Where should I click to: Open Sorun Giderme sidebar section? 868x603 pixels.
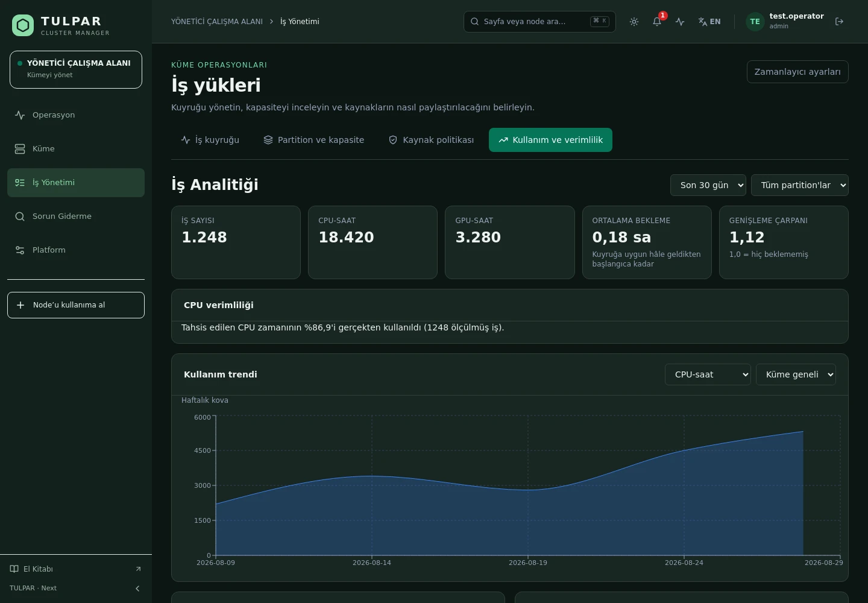tap(76, 216)
